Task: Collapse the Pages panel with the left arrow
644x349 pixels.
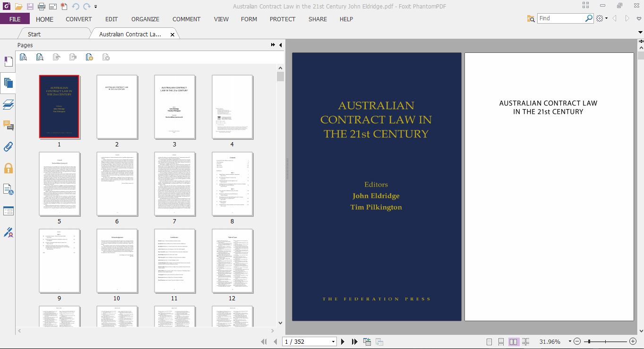Action: [x=281, y=45]
